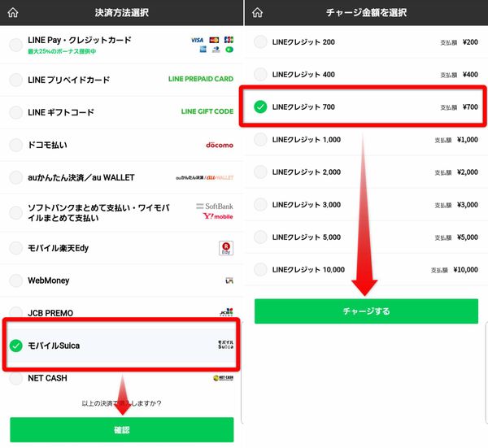Click the WebMoney logo icon
488x448 pixels.
point(229,281)
